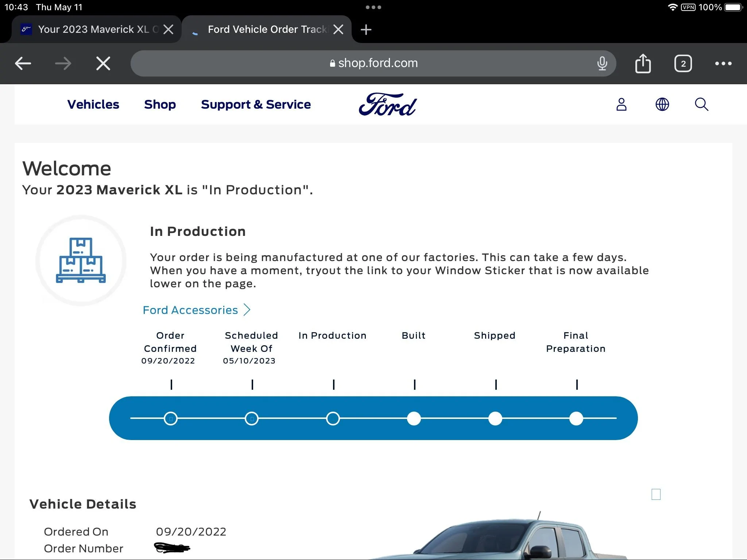This screenshot has height=560, width=747.
Task: Select the In Production progress dot
Action: pyautogui.click(x=333, y=419)
